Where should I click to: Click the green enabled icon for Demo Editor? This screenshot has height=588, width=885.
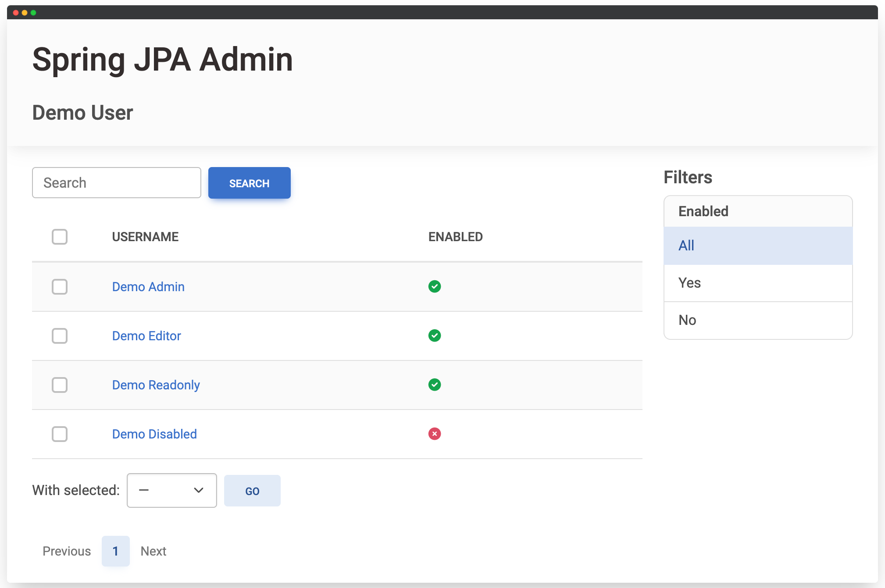[x=435, y=335]
